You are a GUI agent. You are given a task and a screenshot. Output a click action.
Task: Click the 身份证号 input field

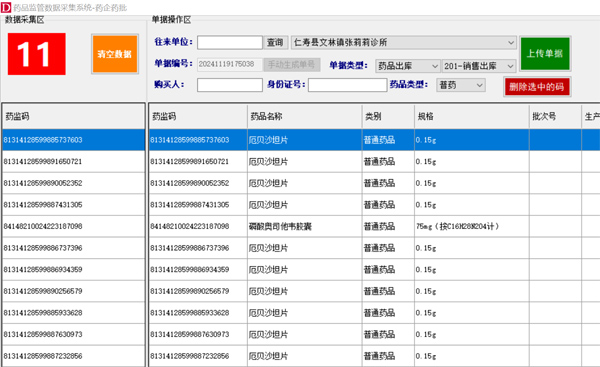click(x=347, y=85)
